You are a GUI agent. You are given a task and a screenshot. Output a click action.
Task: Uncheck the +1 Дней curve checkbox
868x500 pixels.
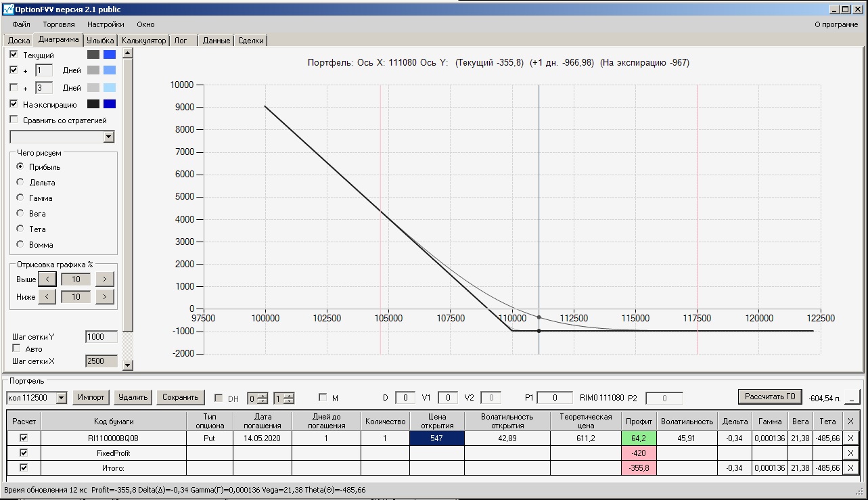tap(14, 70)
